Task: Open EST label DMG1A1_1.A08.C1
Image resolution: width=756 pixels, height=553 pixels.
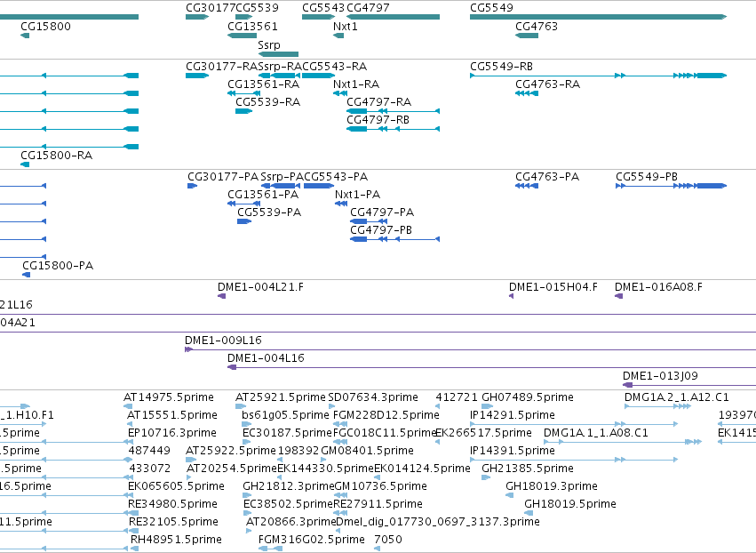Action: [596, 433]
